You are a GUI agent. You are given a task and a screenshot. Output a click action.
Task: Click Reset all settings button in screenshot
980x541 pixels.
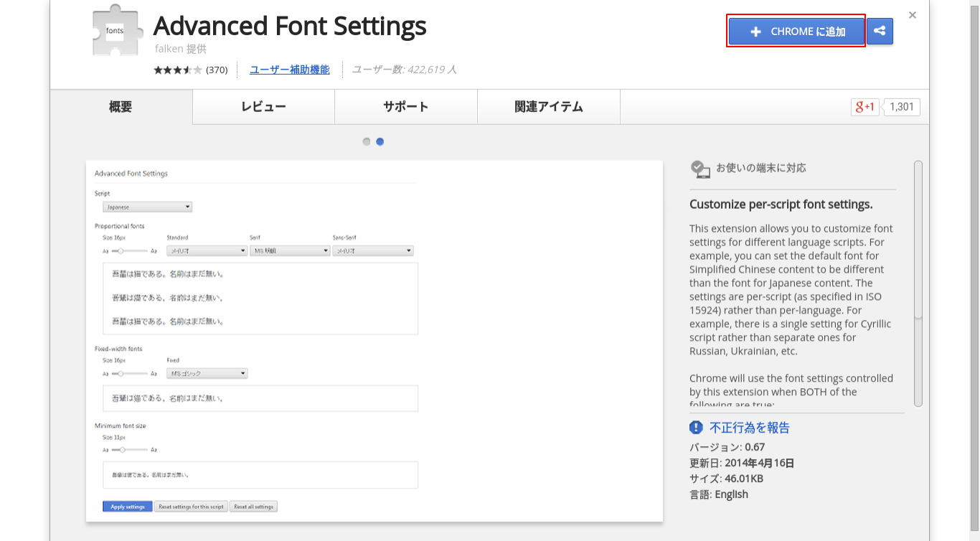coord(254,507)
